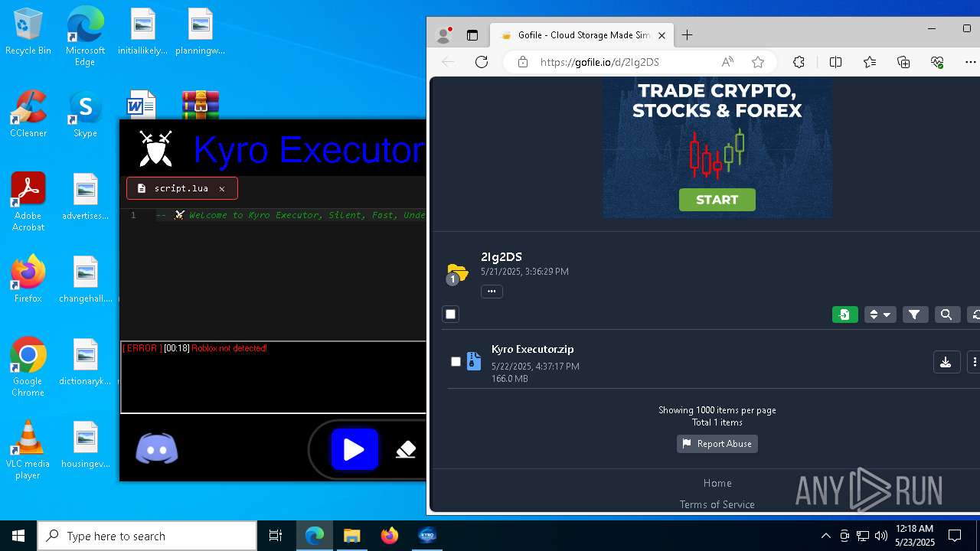Click the green import-to-account button
Image resolution: width=980 pixels, height=551 pixels.
pos(845,315)
